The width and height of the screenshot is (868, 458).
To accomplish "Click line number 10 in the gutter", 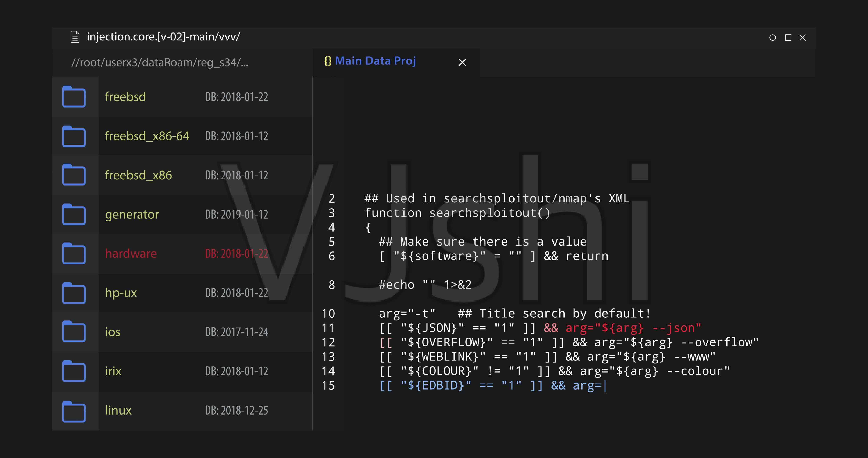I will [328, 314].
